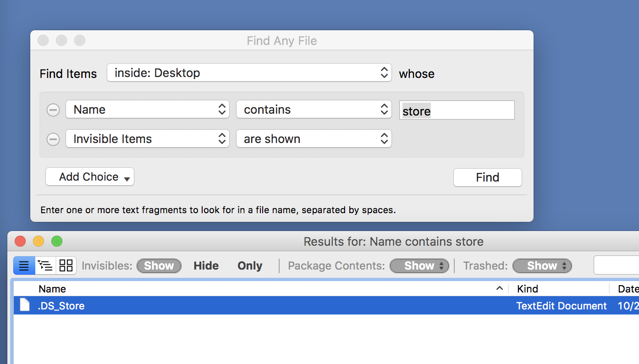Viewport: 639px width, 364px height.
Task: Select the .DS_Store file icon
Action: coord(25,305)
